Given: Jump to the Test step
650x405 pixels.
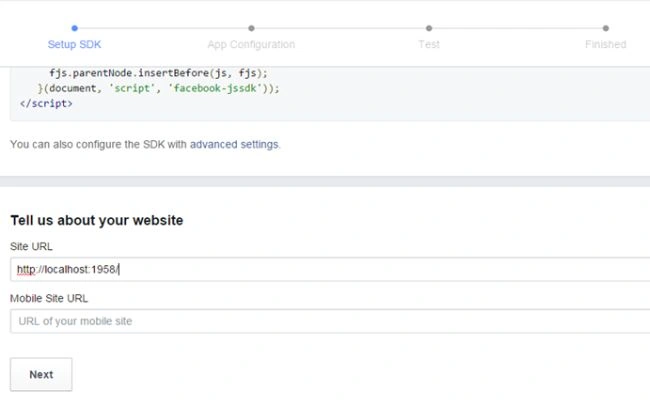Looking at the screenshot, I should tap(429, 44).
